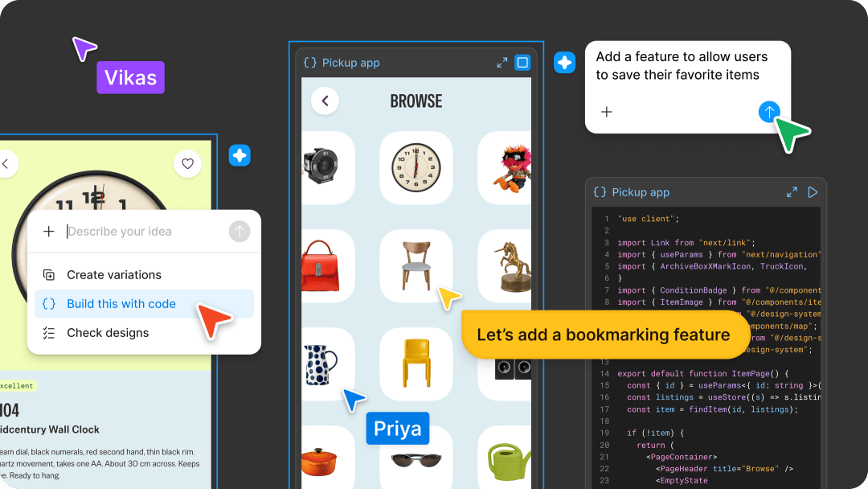
Task: Open the camera item in Browse
Action: (x=328, y=168)
